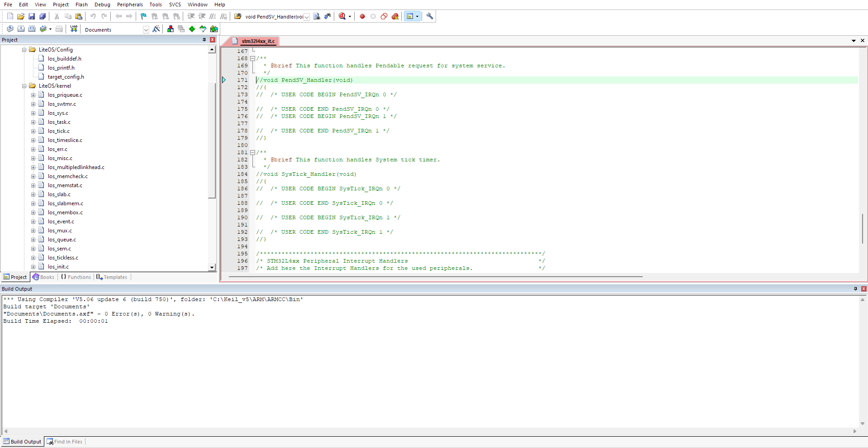Open the editor tab list dropdown arrow

(x=854, y=41)
